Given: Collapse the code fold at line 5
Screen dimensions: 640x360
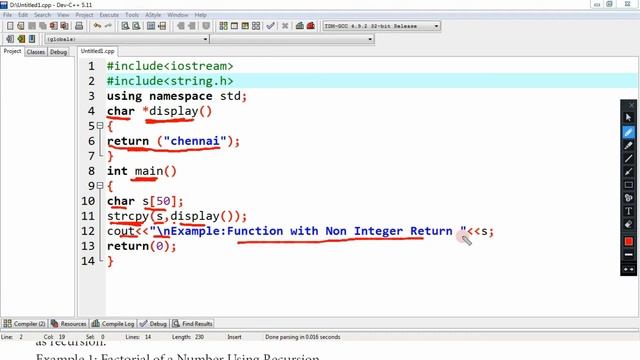Looking at the screenshot, I should pos(100,126).
